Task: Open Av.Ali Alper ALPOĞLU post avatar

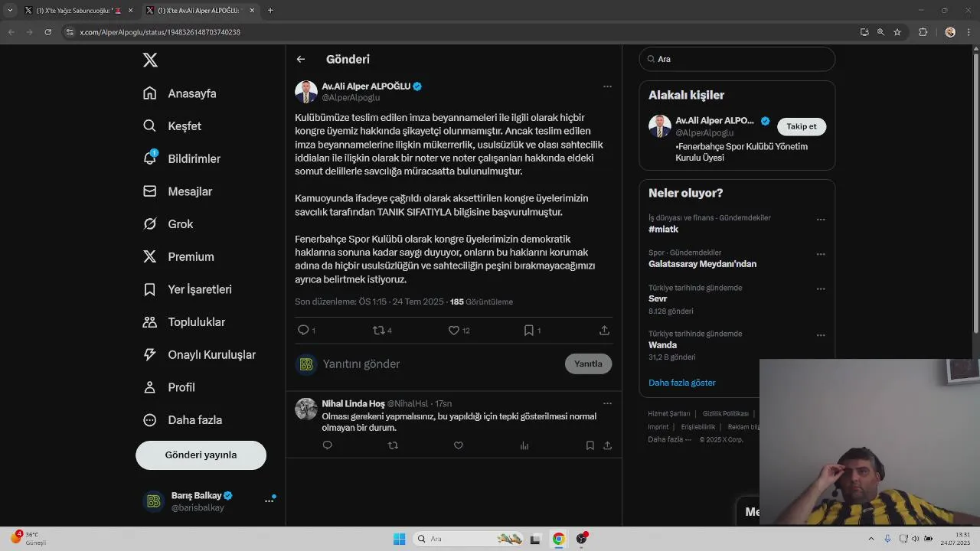Action: 306,92
